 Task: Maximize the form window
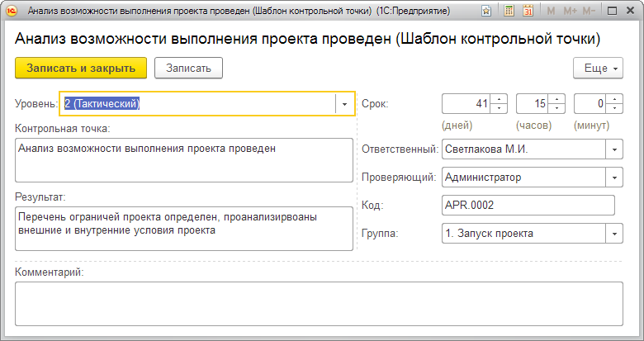612,12
